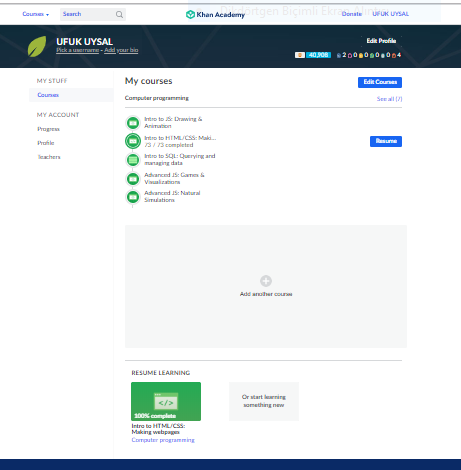This screenshot has height=470, width=461.
Task: Click Intro to HTML/CSS: Making webpages title below thumbnail
Action: pyautogui.click(x=158, y=429)
